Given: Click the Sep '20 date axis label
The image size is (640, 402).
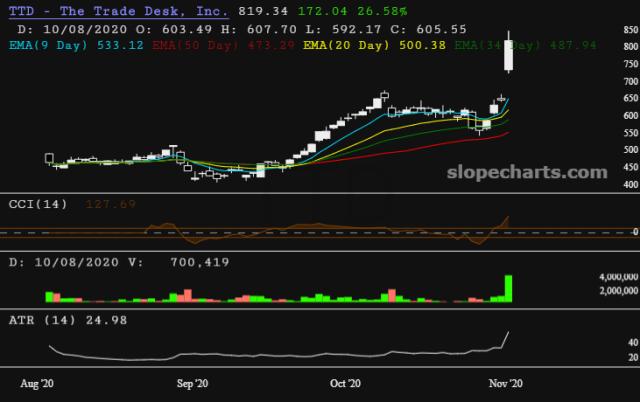Looking at the screenshot, I should coord(192,383).
